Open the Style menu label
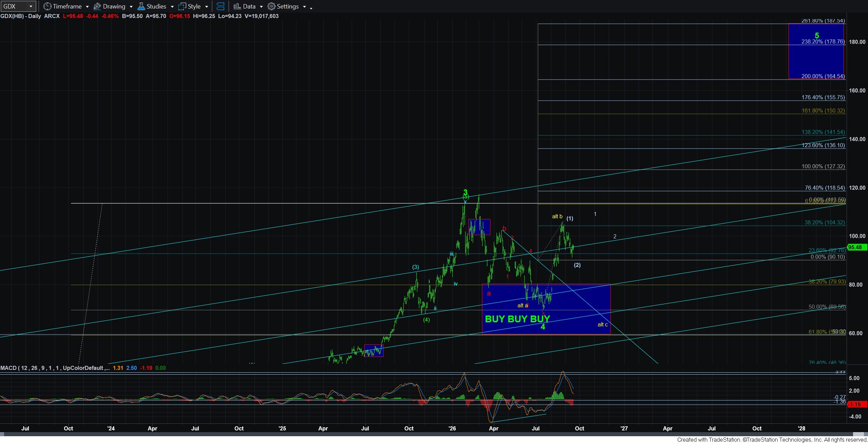 [194, 6]
